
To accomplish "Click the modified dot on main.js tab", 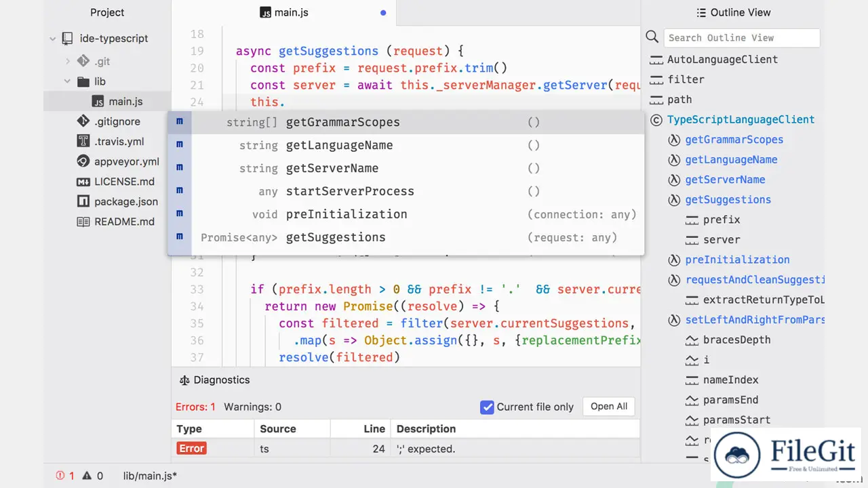I will [383, 12].
